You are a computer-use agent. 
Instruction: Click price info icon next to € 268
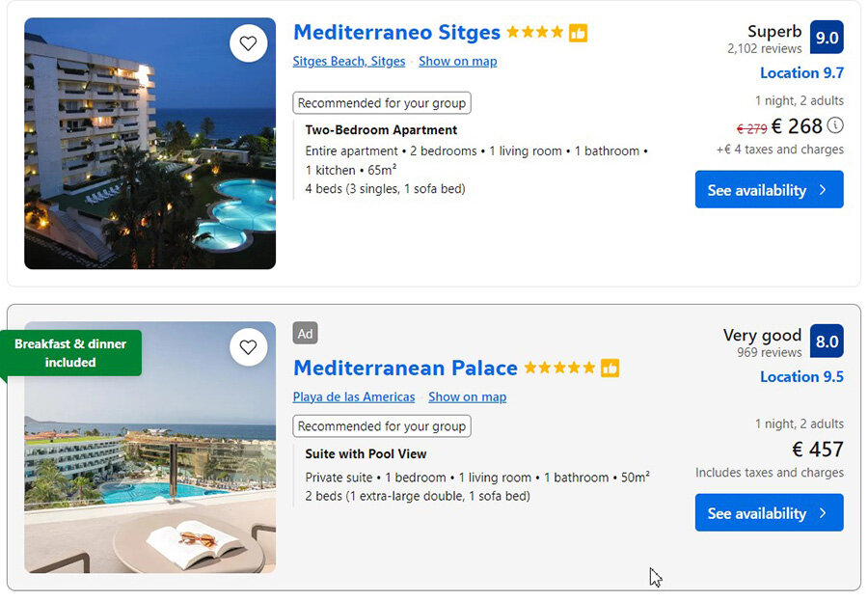[835, 125]
